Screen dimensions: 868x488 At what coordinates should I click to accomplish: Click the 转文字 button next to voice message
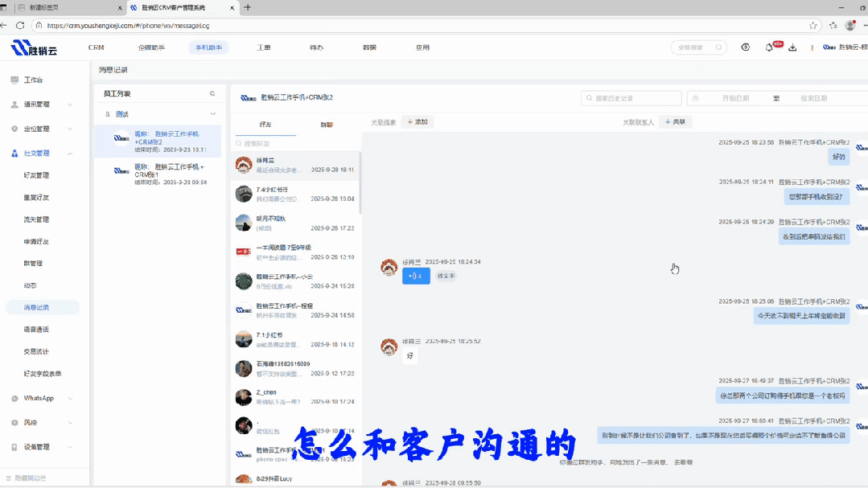pos(446,276)
